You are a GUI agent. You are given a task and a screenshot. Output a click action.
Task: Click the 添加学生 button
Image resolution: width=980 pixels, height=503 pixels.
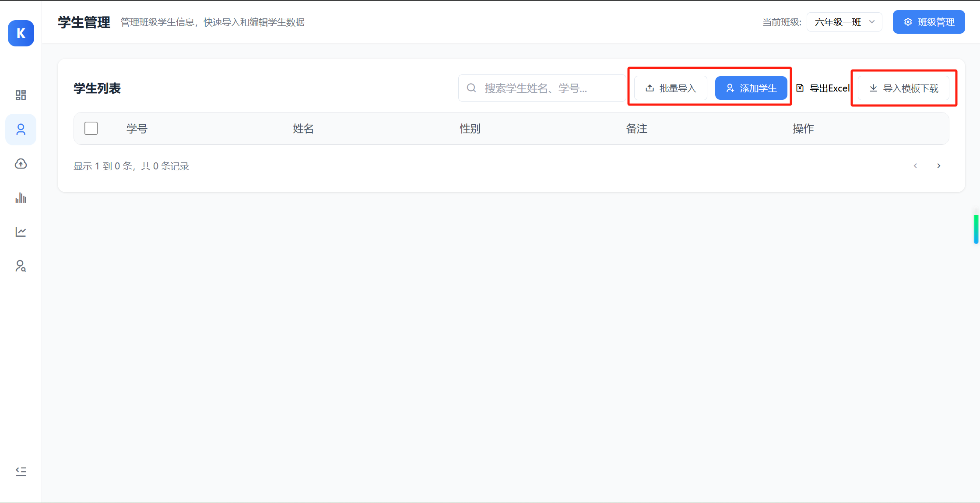[x=751, y=88]
